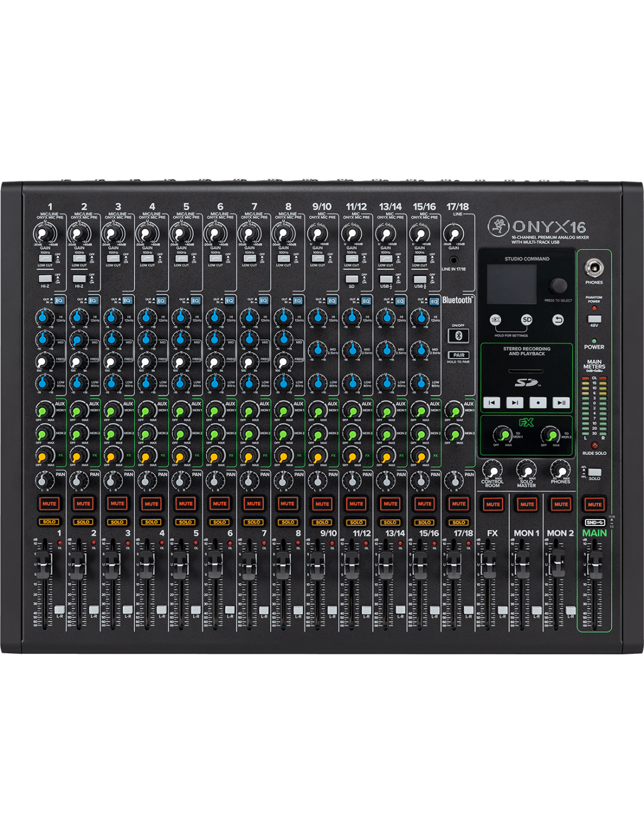Toggle the 48V phantom power switch
The height and width of the screenshot is (833, 644).
click(594, 318)
